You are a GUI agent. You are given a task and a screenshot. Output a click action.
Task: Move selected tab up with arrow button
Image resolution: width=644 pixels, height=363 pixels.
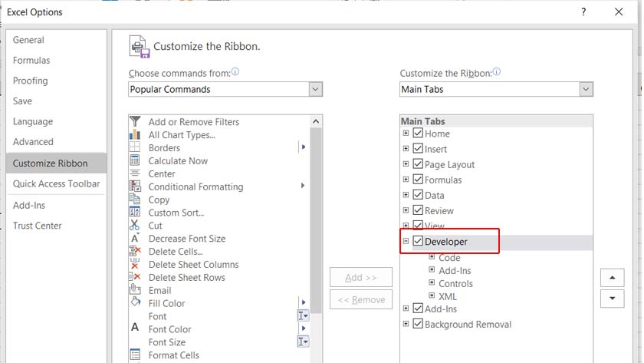pos(612,278)
